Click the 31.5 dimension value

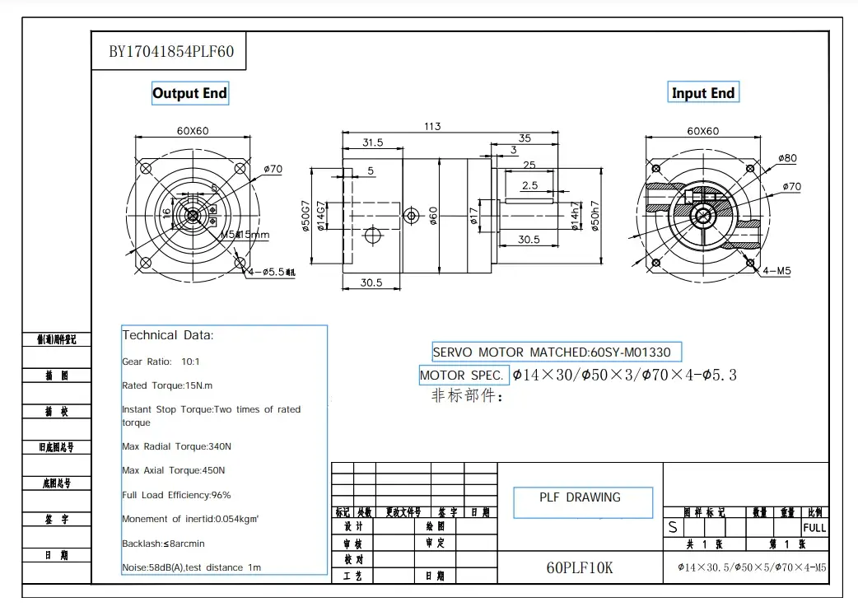(x=373, y=142)
